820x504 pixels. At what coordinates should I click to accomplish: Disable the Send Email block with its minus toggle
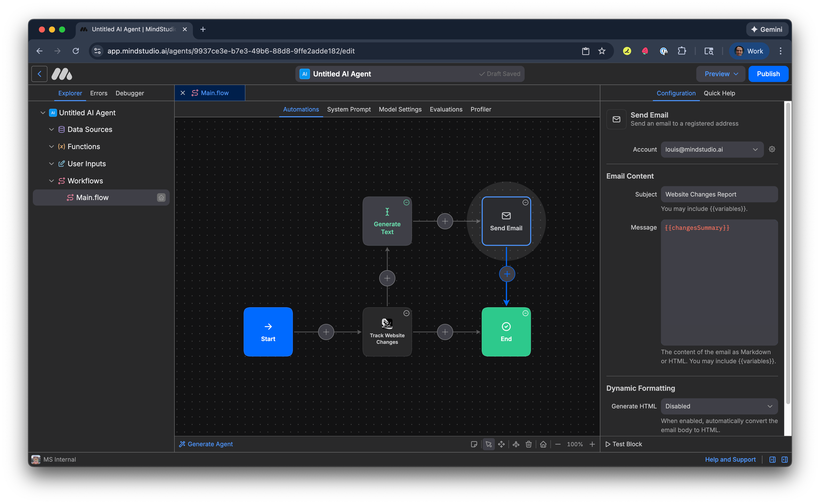pos(525,202)
